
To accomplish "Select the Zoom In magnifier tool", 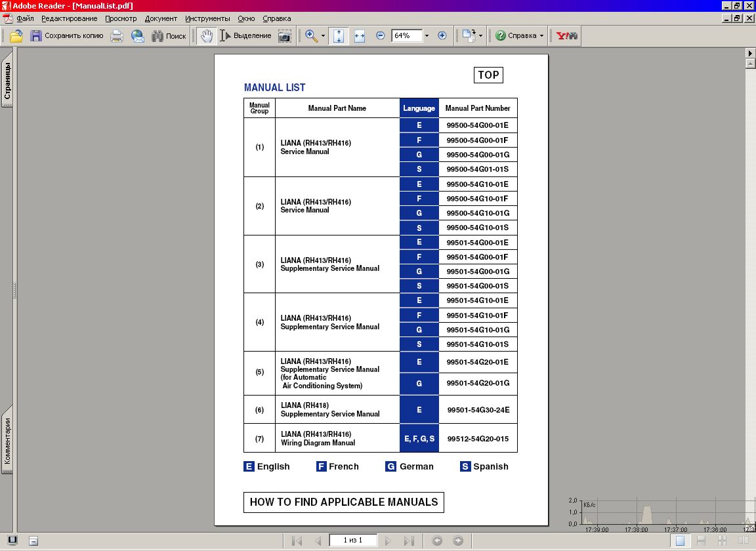I will (x=311, y=35).
